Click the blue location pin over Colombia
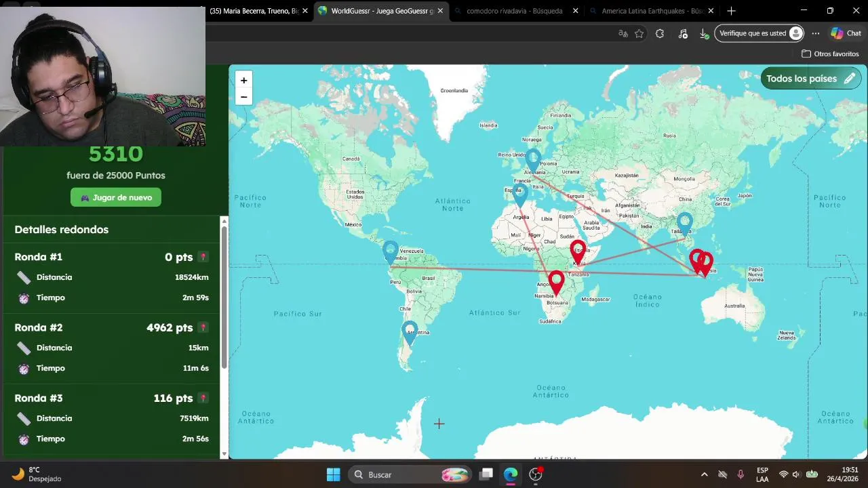The height and width of the screenshot is (488, 868). click(x=390, y=252)
